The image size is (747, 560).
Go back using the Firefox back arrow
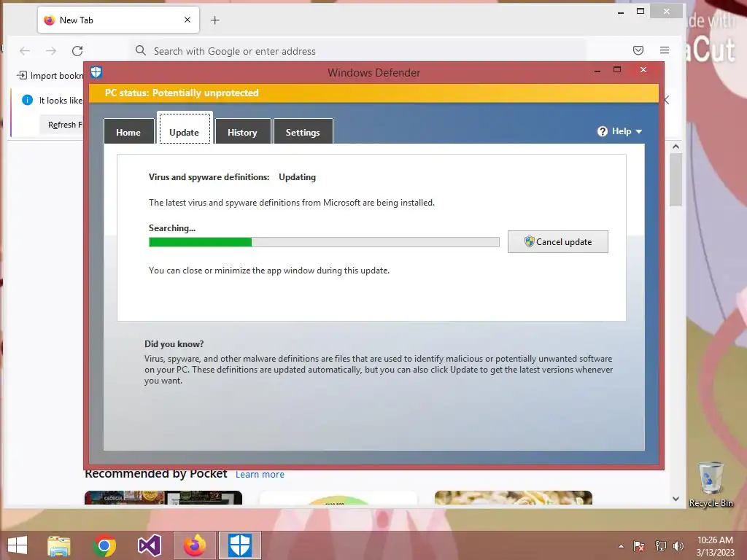tap(25, 51)
